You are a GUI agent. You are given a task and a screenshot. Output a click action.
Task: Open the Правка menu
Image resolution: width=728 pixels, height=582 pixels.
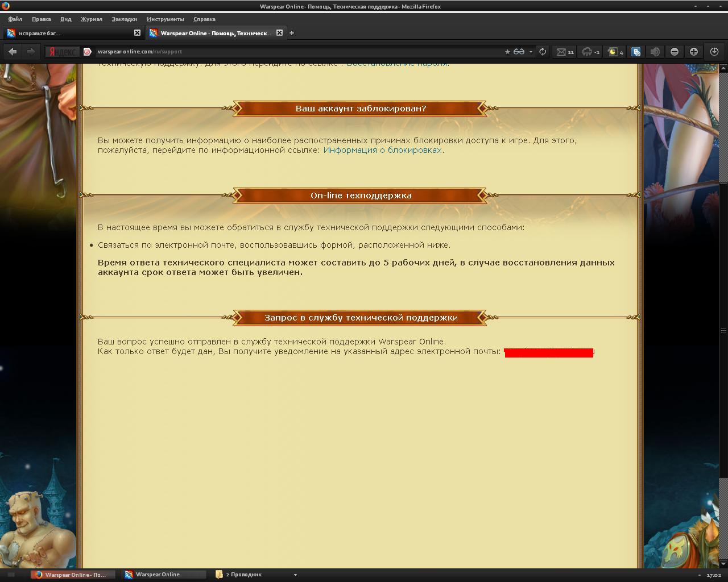[x=41, y=19]
